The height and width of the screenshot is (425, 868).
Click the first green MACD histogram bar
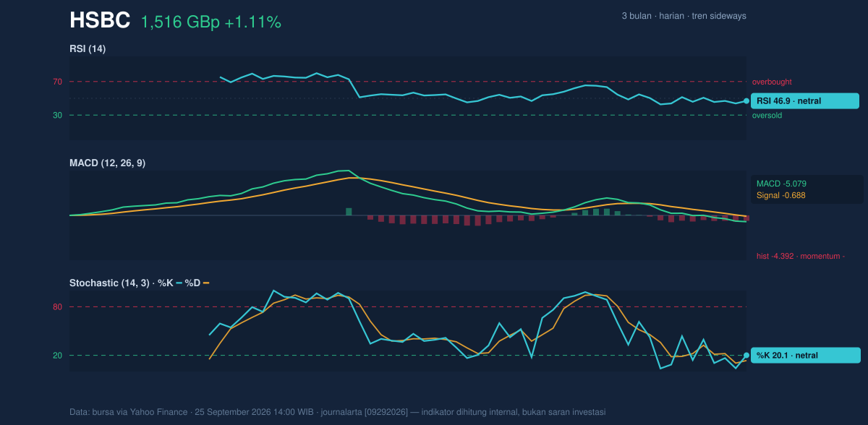(x=349, y=212)
